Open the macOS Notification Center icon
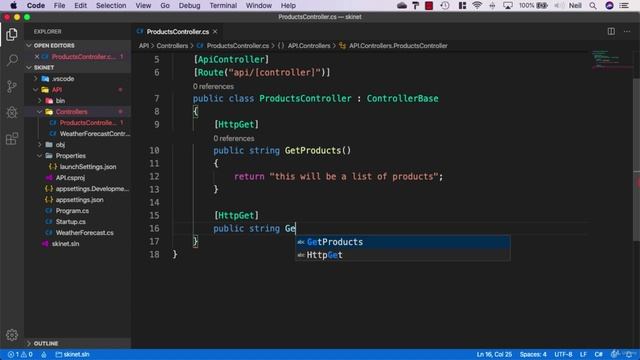Screen dimensions: 640x360 624,5
